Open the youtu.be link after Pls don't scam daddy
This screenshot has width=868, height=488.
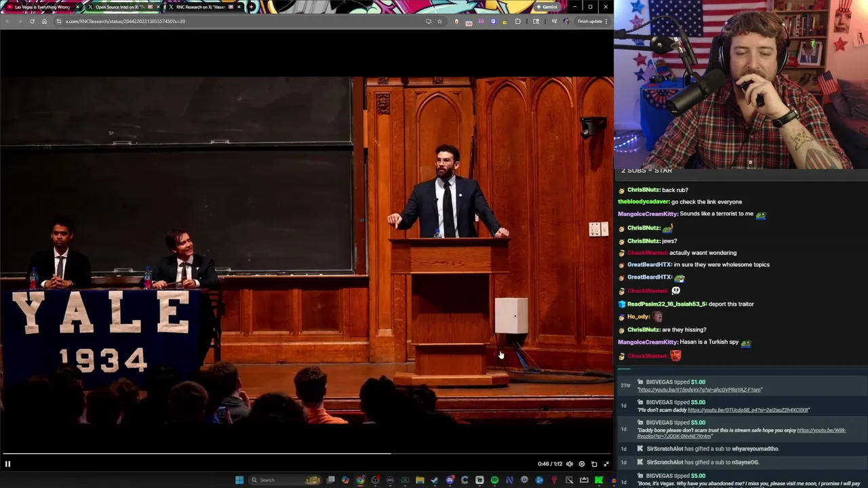(x=749, y=410)
